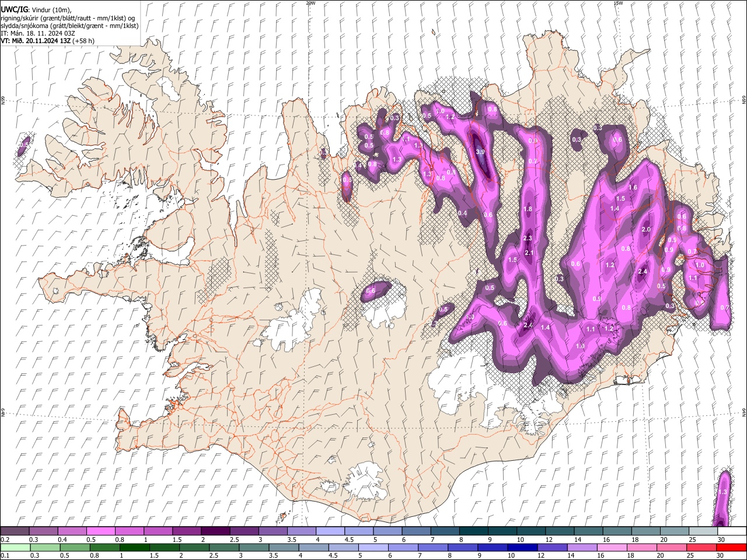Click the 'VT: Mið. 20.11.2024 13Z (+58 h)' valid time

click(x=47, y=41)
